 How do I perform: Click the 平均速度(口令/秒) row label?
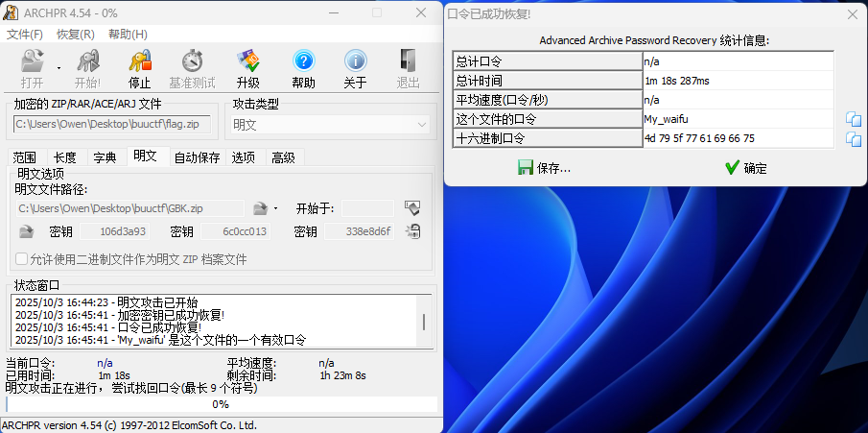click(x=548, y=100)
